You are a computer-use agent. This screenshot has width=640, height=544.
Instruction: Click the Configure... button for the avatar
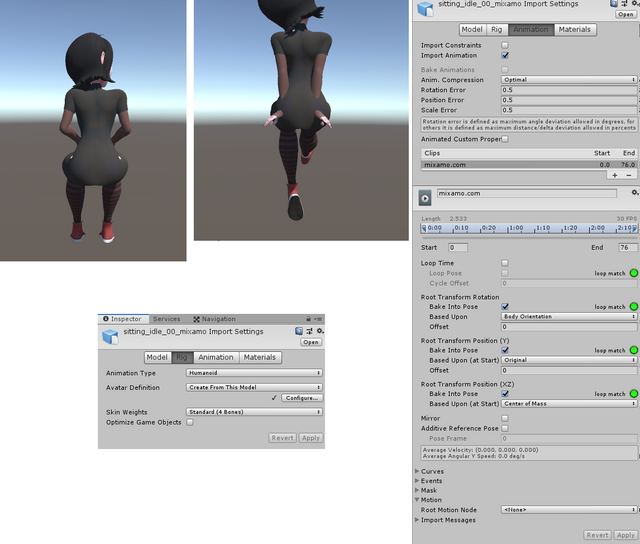click(x=301, y=398)
